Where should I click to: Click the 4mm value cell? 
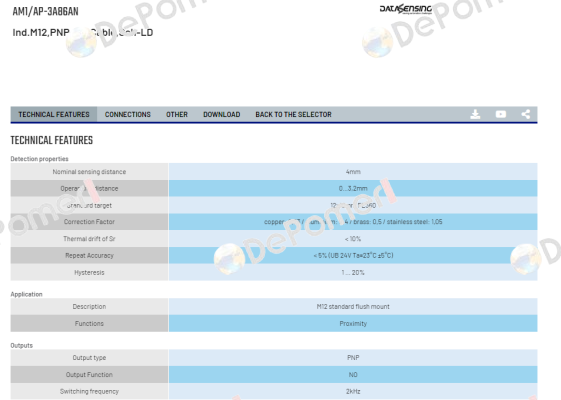pyautogui.click(x=353, y=172)
